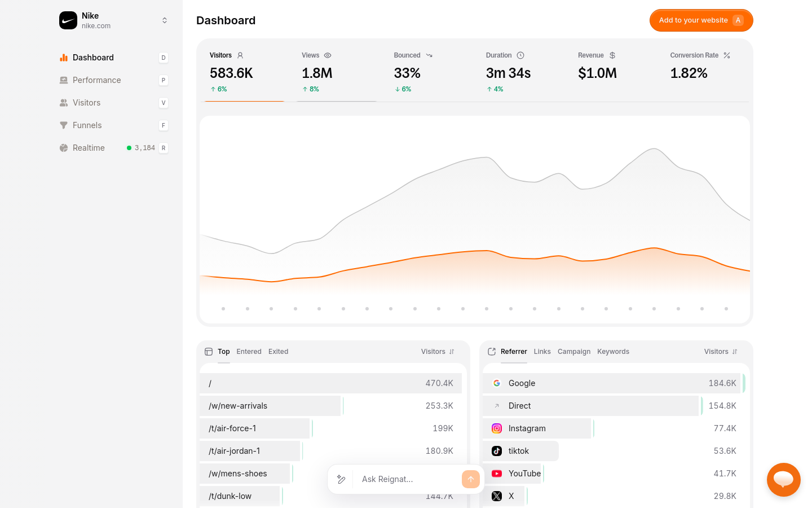Image resolution: width=812 pixels, height=508 pixels.
Task: Click the tiktok logo icon
Action: point(497,451)
